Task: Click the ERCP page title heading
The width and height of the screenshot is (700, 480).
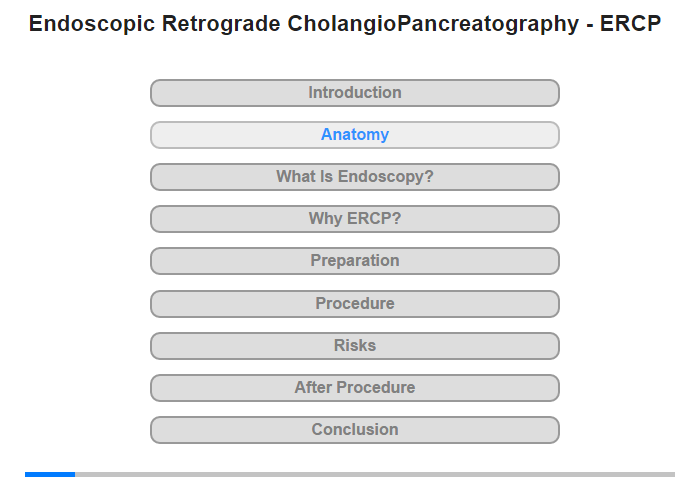Action: [345, 24]
